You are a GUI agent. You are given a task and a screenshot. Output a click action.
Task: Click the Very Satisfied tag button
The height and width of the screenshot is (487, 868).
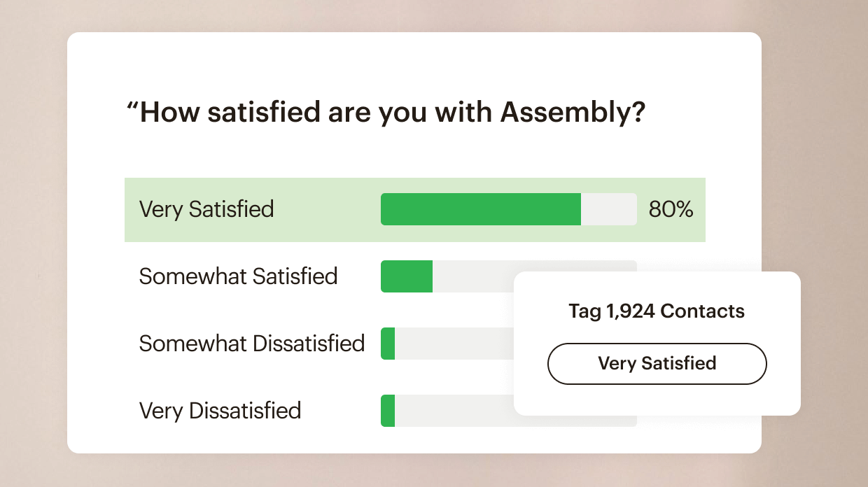[657, 364]
